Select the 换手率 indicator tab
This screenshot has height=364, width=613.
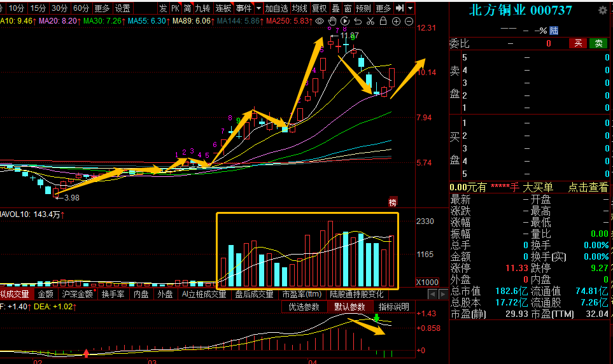pos(113,294)
